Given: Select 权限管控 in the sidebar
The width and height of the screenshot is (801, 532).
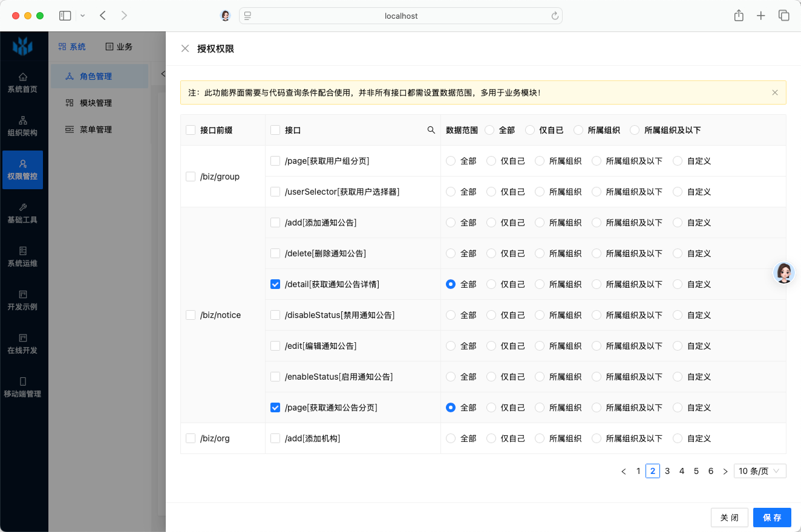Looking at the screenshot, I should coord(22,170).
